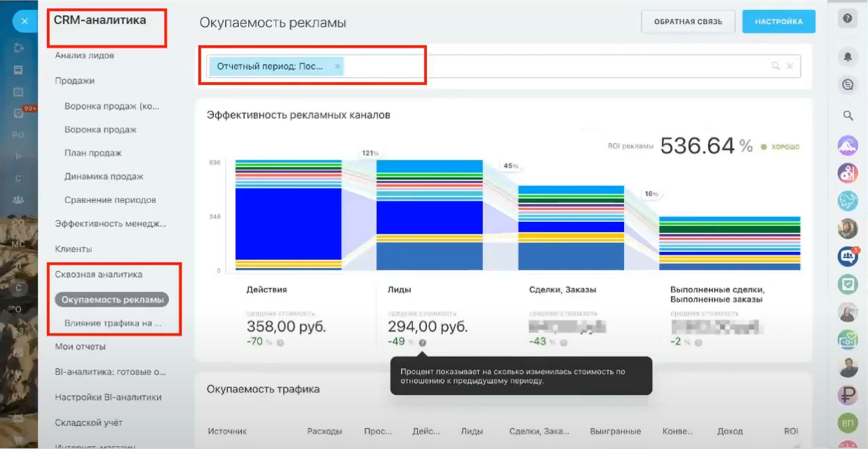Open Настройки BI-аналитики
The width and height of the screenshot is (868, 449).
coord(109,397)
